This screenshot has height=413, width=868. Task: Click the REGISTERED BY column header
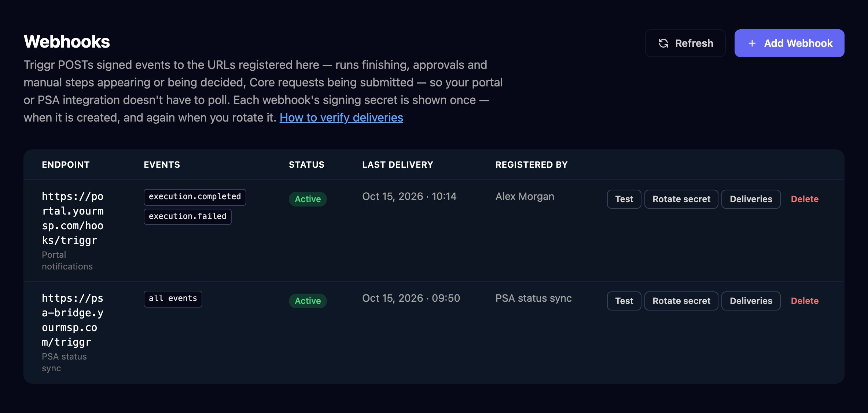point(531,165)
